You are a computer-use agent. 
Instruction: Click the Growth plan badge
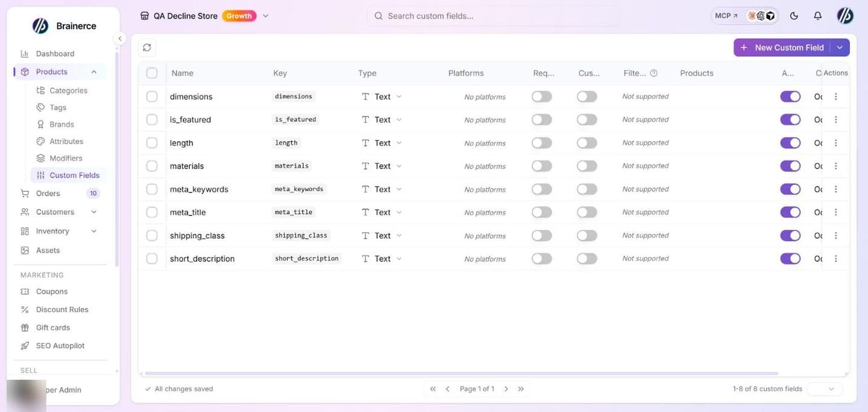coord(239,16)
